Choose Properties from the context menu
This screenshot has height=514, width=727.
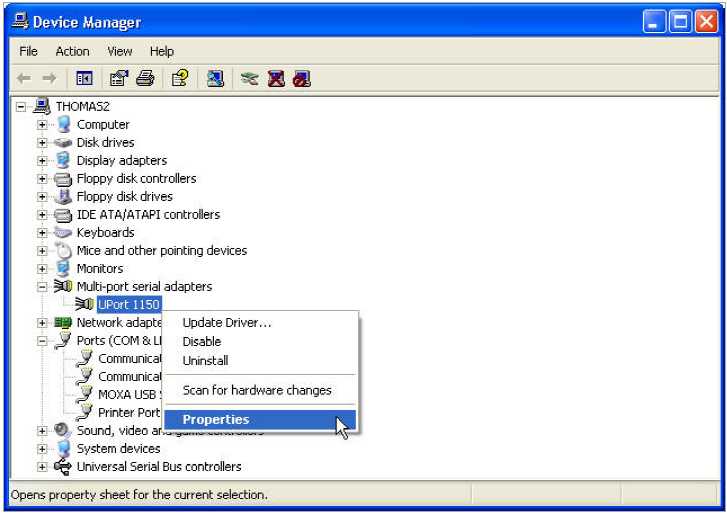click(x=216, y=420)
